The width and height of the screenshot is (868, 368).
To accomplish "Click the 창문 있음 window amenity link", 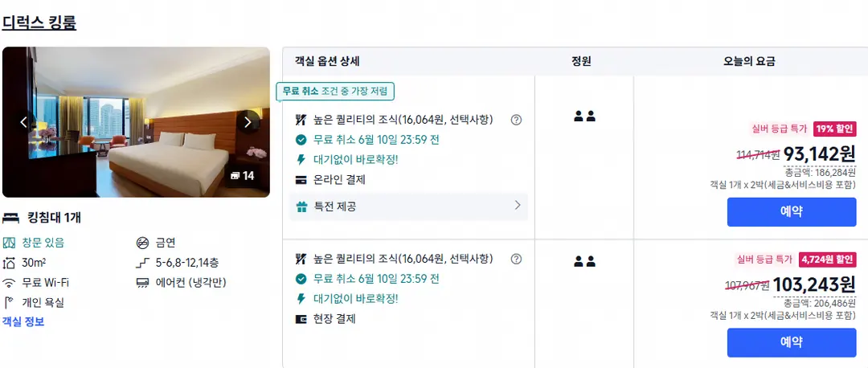I will [43, 243].
